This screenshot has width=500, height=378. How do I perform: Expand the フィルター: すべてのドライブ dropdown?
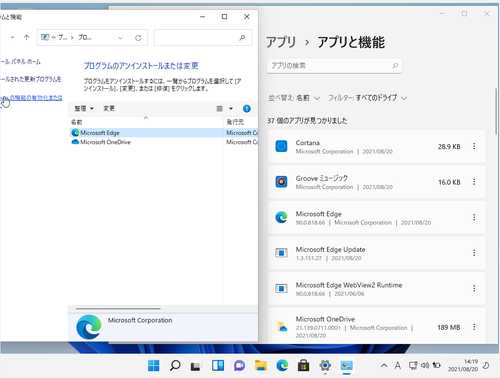coord(368,98)
